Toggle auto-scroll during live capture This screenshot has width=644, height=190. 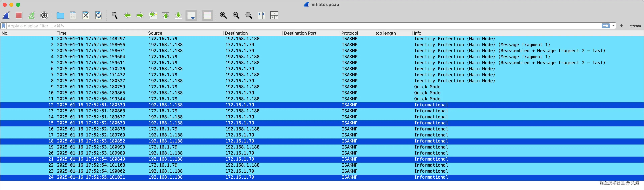(x=191, y=15)
